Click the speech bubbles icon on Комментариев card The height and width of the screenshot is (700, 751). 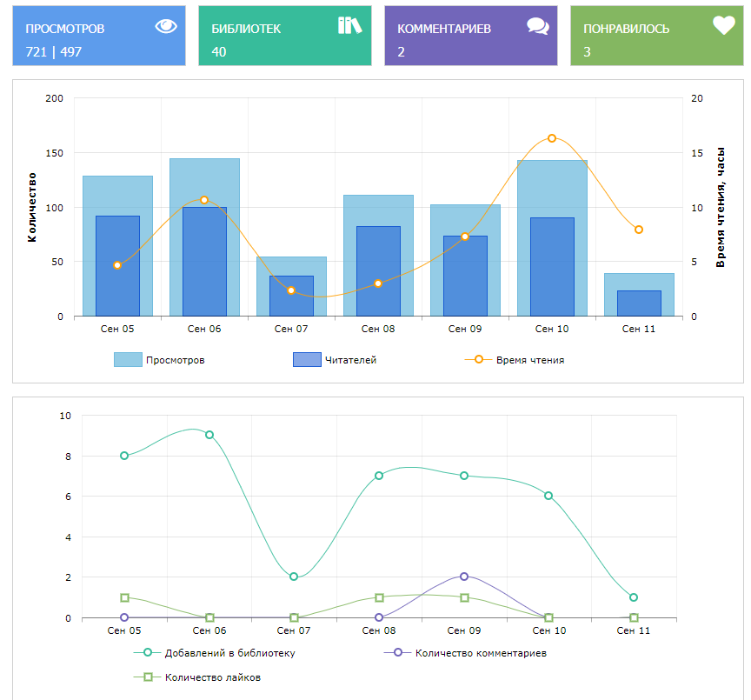tap(537, 26)
